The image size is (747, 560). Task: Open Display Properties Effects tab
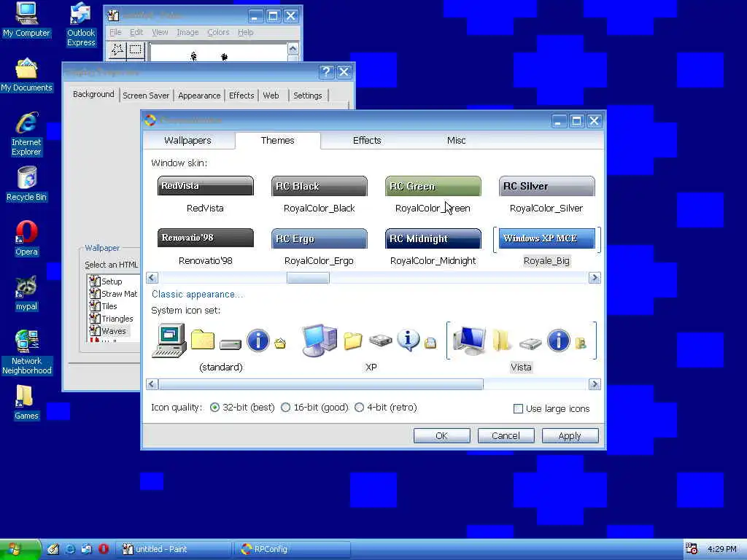click(x=241, y=96)
